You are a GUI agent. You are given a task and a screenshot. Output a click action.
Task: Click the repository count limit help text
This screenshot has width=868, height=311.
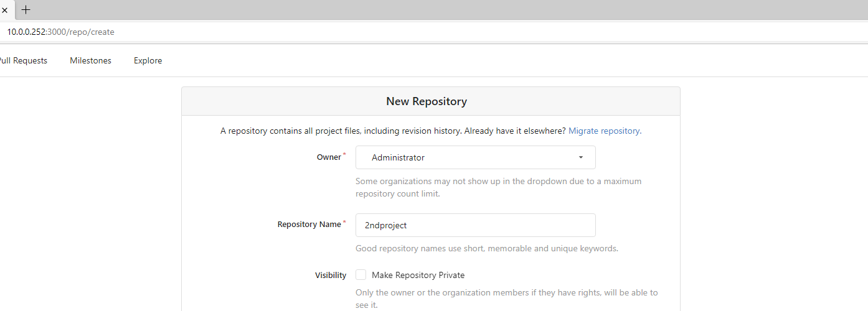498,187
